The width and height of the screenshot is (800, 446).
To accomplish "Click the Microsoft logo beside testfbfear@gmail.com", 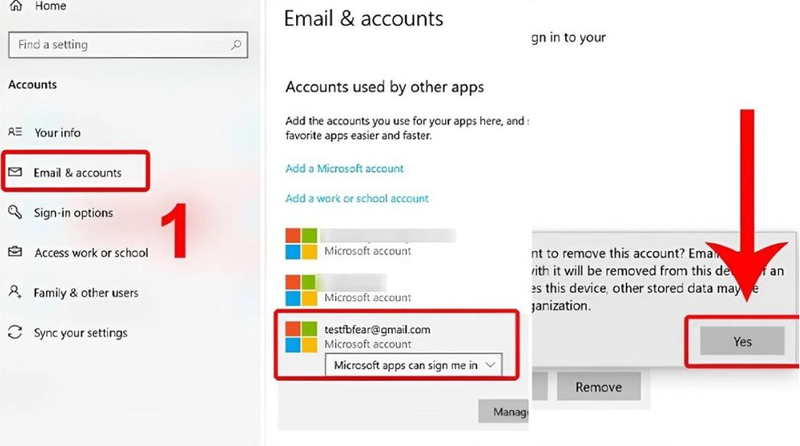I will [x=301, y=336].
